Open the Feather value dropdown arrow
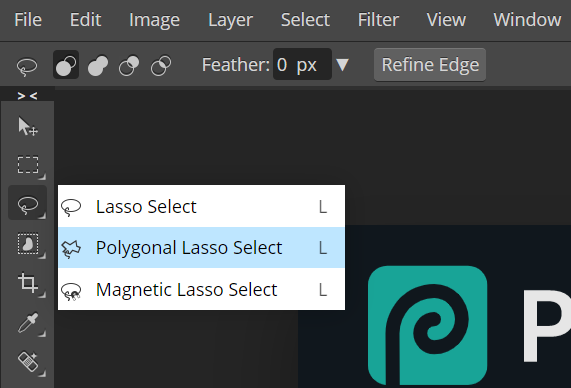 tap(342, 65)
